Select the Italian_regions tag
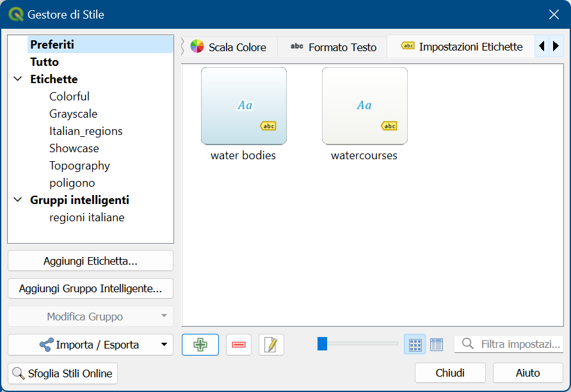The width and height of the screenshot is (571, 392). 86,131
